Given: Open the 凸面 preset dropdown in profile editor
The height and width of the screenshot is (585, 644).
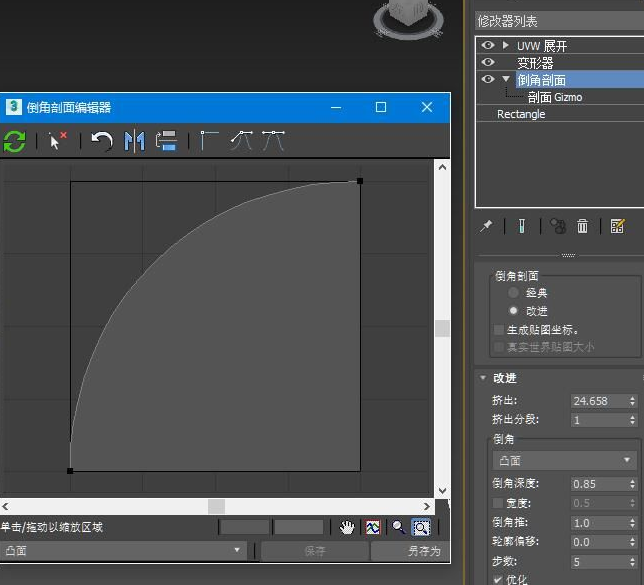Looking at the screenshot, I should coord(124,550).
